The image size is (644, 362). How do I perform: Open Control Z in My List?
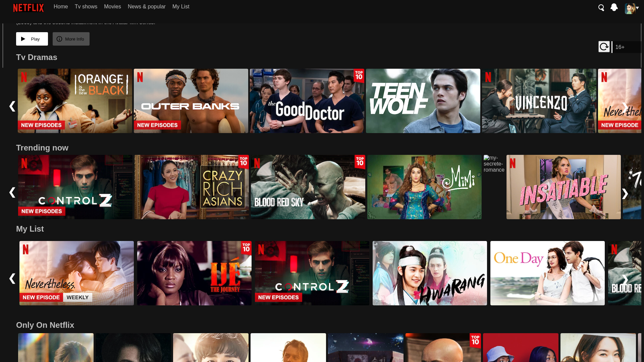tap(312, 273)
